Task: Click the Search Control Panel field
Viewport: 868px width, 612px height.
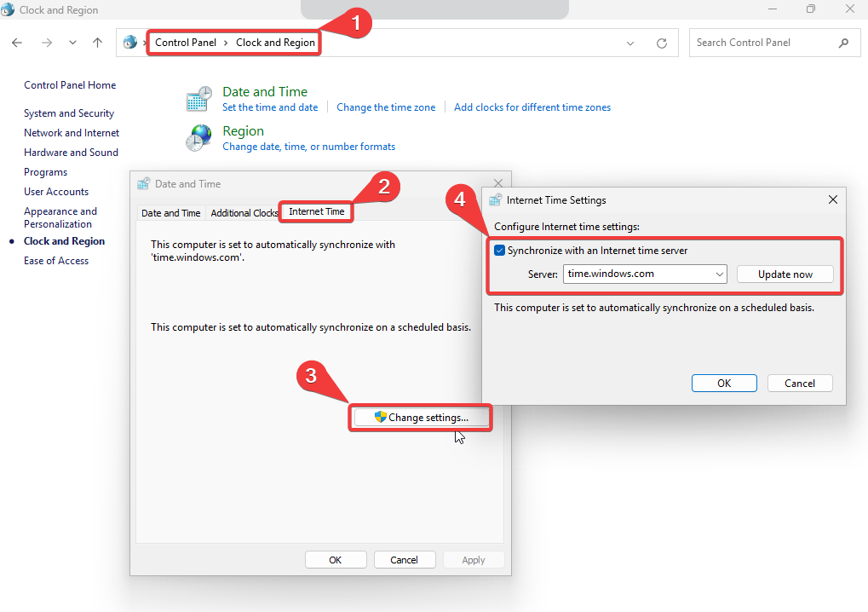Action: [x=774, y=43]
